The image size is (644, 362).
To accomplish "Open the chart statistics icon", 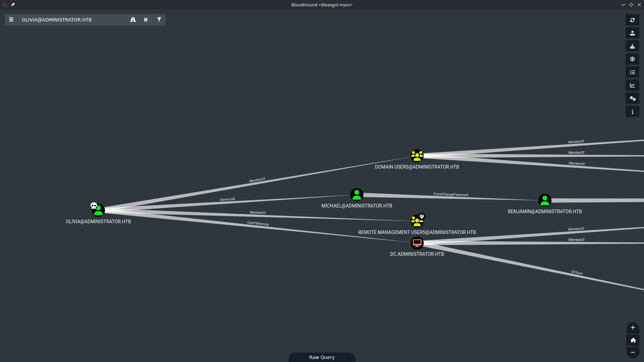I will (x=632, y=85).
